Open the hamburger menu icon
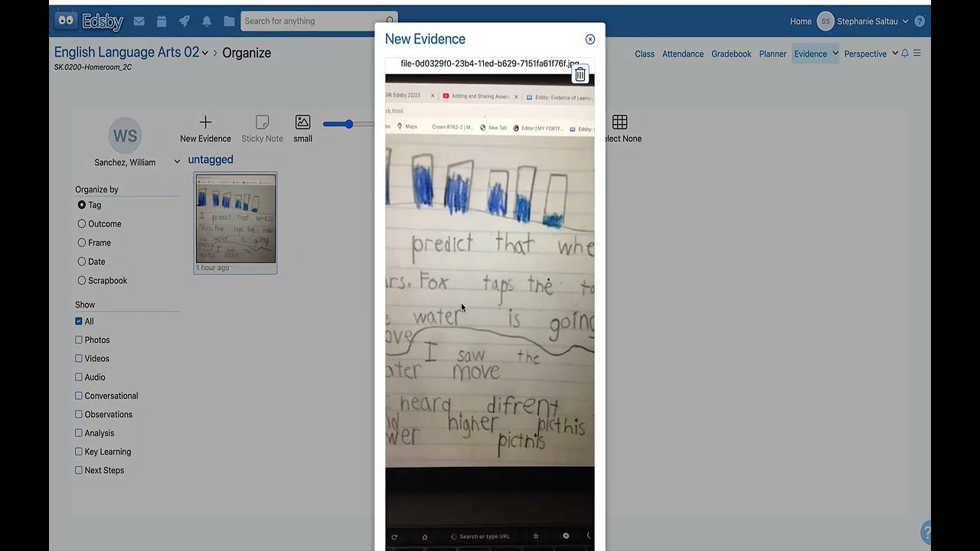 tap(917, 54)
